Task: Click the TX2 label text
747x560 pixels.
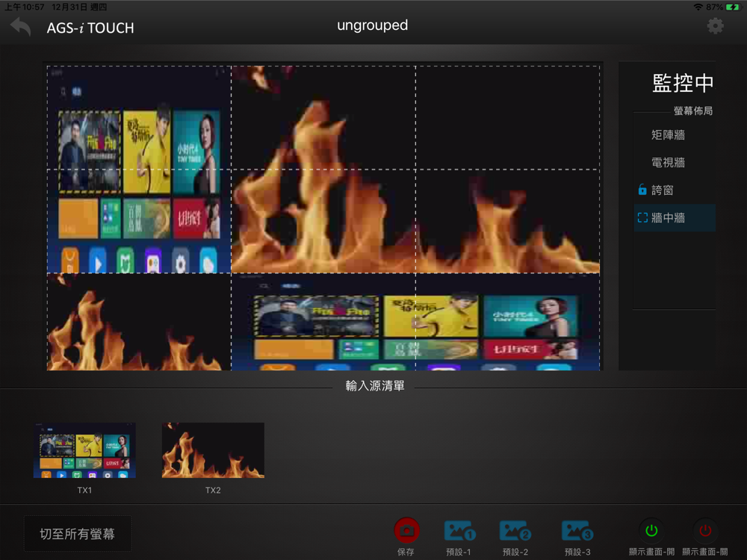Action: coord(213,490)
